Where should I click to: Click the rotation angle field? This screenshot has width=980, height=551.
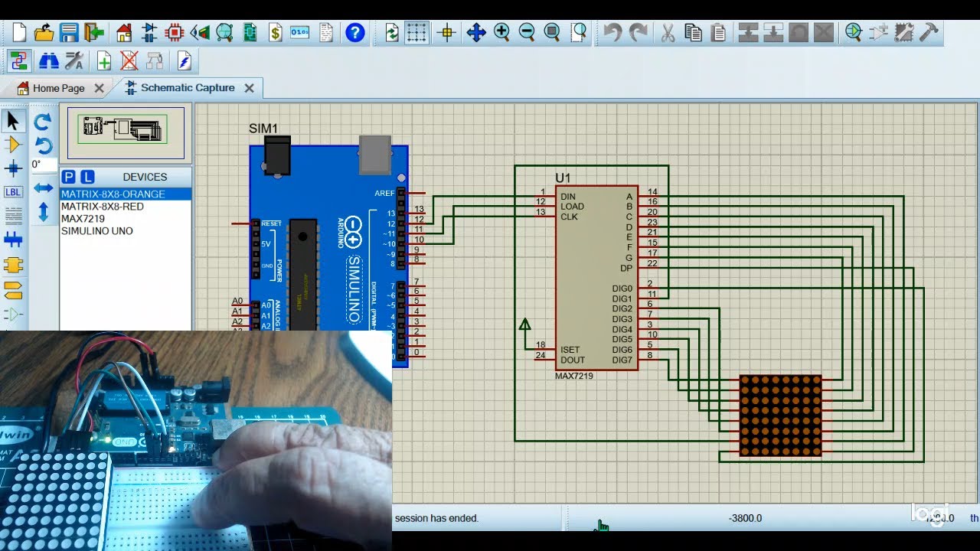tap(43, 165)
